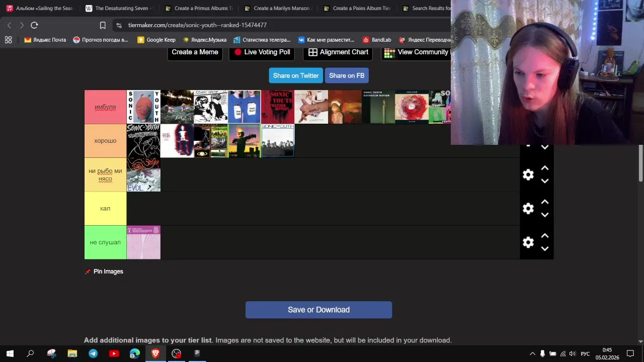This screenshot has width=644, height=362.
Task: Switch to 'Search Results for' tab
Action: (426, 8)
